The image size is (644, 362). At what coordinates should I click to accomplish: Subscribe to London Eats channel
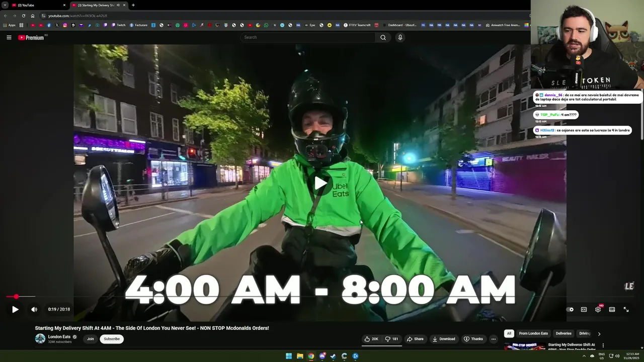click(112, 339)
